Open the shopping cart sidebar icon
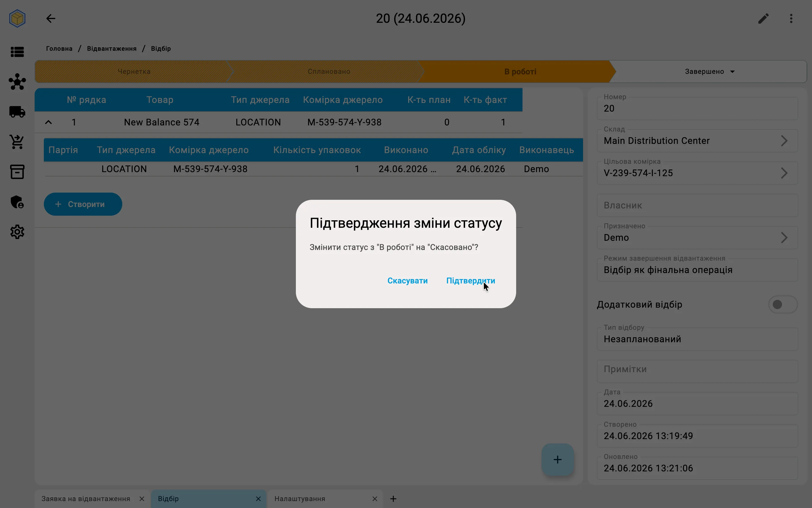 click(17, 142)
